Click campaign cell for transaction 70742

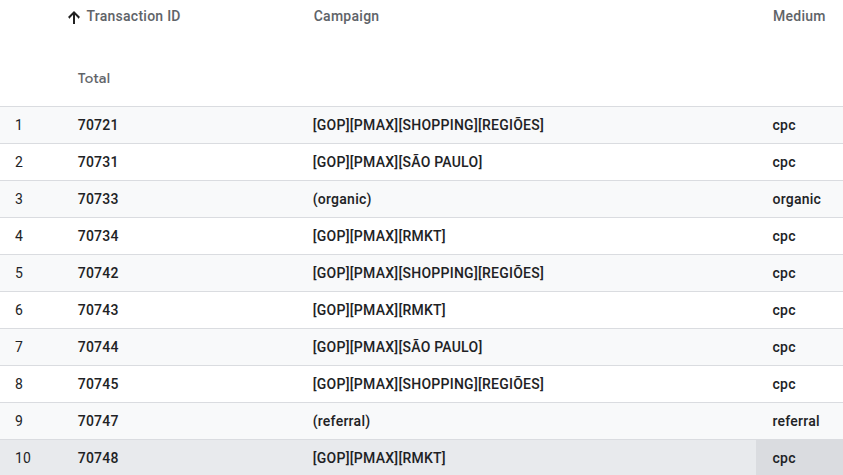[428, 273]
